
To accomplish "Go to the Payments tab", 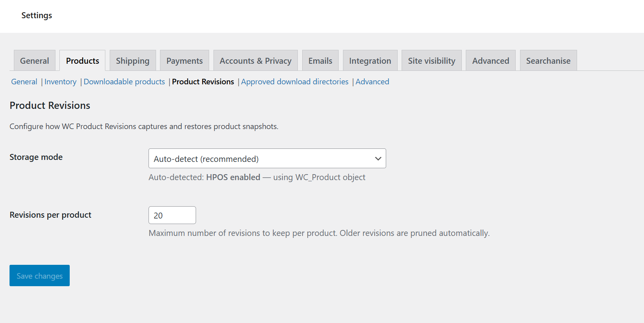I will [185, 61].
